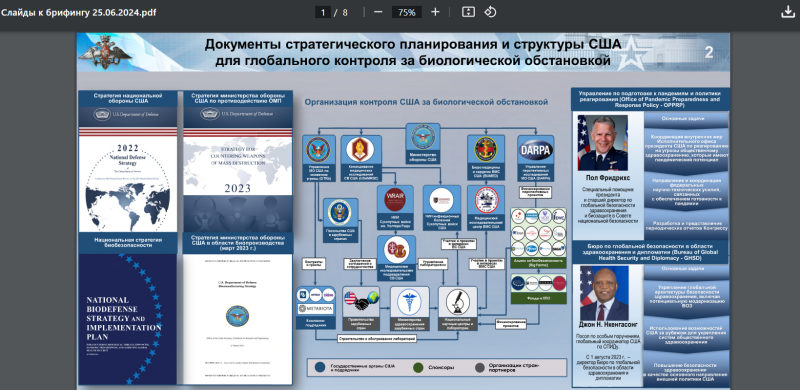800x390 pixels.
Task: Click the label Управление лабораториями
Action: pos(434,263)
